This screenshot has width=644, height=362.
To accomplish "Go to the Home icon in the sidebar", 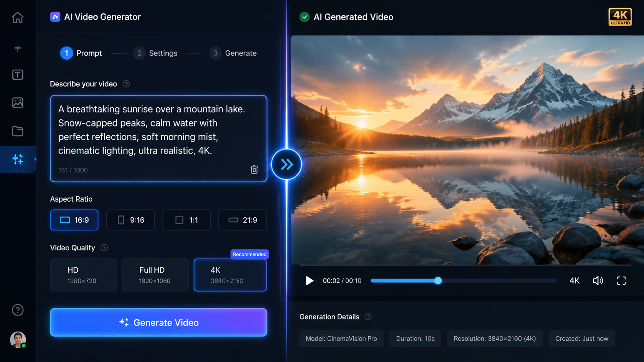I will [18, 17].
